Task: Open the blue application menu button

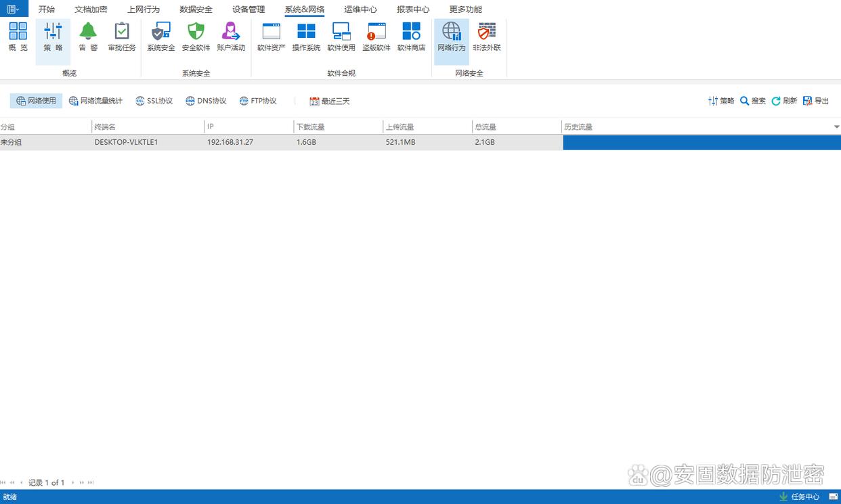Action: tap(14, 9)
